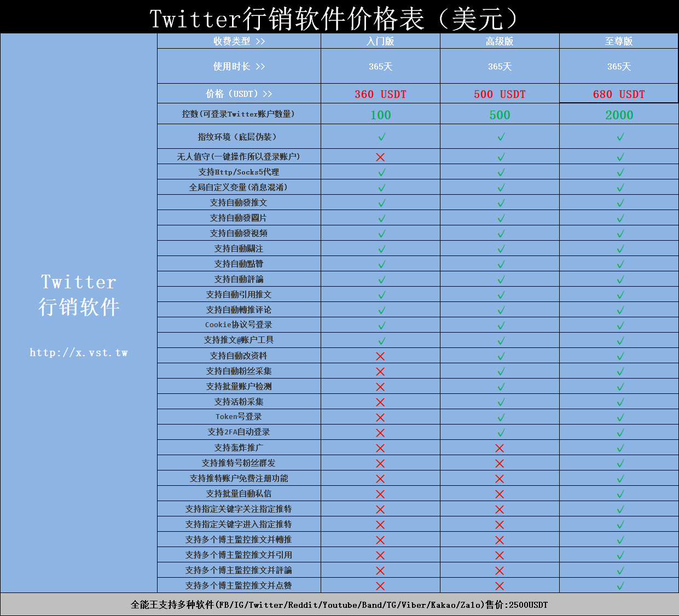The image size is (679, 616).
Task: Click the Token号登录 row label
Action: (x=239, y=416)
